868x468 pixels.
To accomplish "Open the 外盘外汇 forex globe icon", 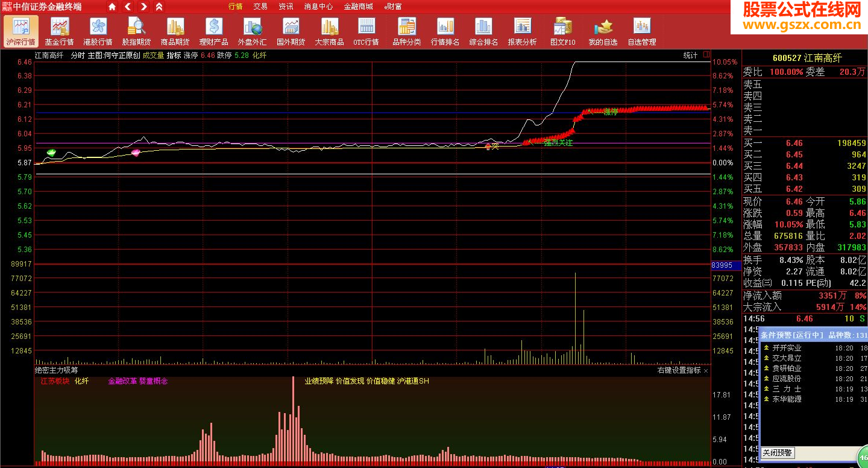I will (252, 31).
